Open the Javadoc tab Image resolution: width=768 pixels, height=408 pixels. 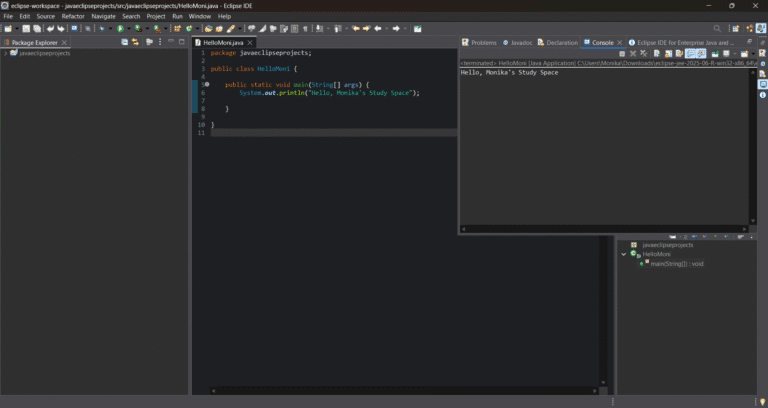[x=521, y=43]
